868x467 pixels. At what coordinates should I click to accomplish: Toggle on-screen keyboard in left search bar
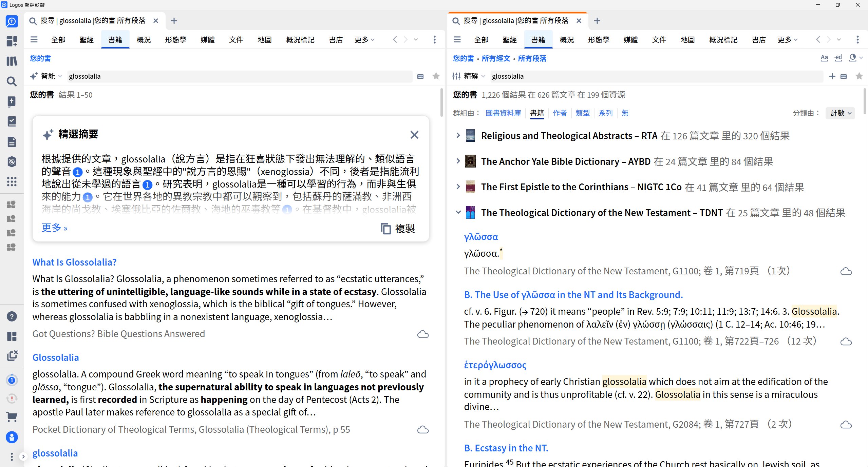[x=420, y=77]
